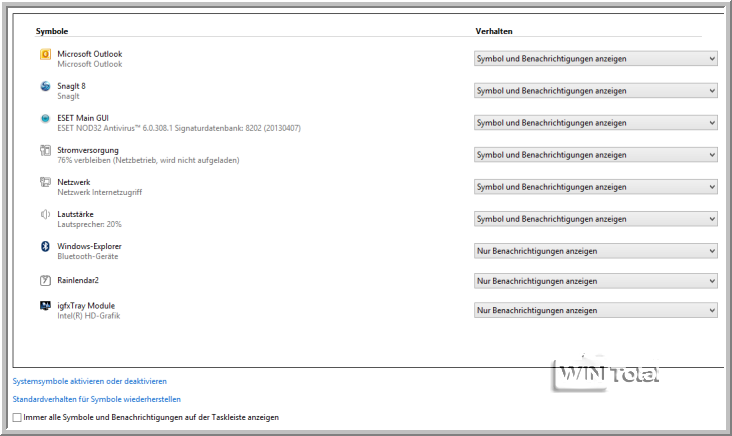Click the ESET Main GUI icon

click(x=45, y=119)
